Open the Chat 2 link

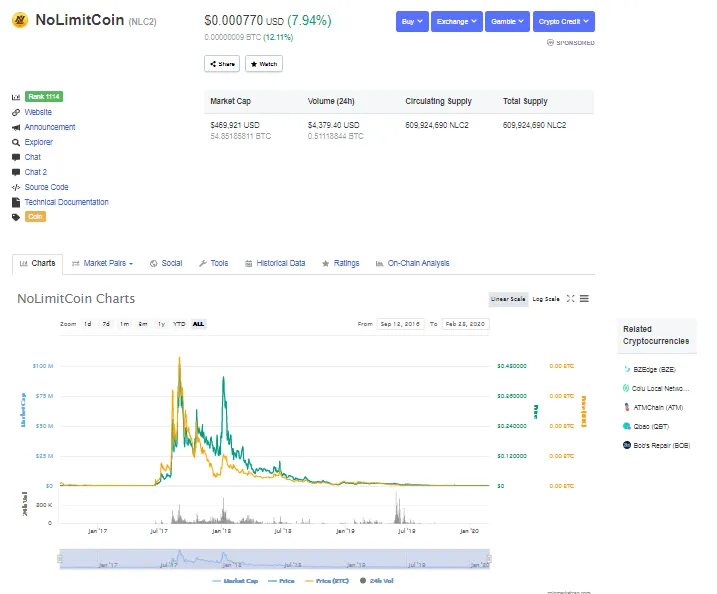[x=36, y=172]
